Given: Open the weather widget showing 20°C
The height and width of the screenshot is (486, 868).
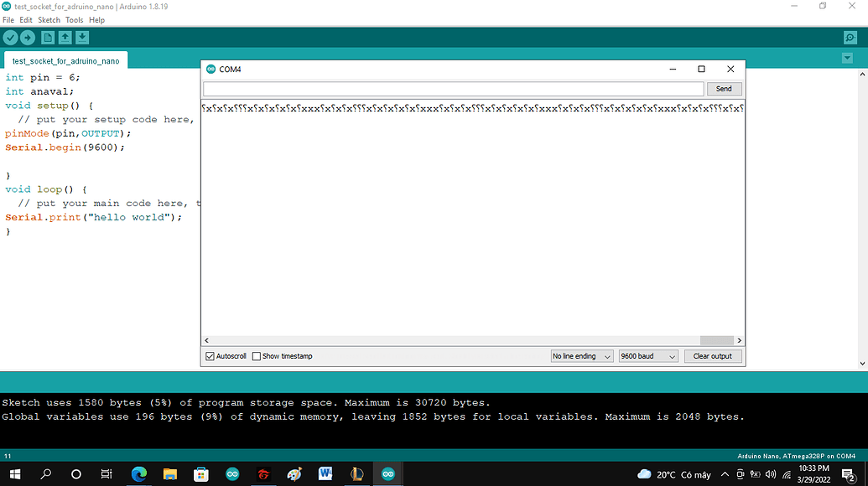Looking at the screenshot, I should pyautogui.click(x=674, y=474).
